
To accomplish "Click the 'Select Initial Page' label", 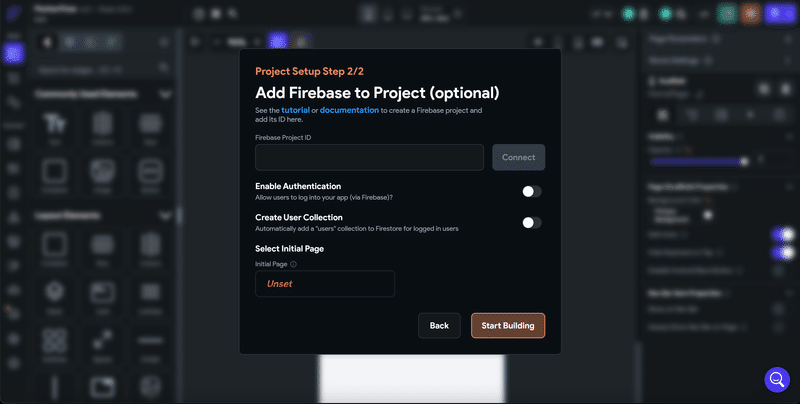I will (289, 249).
